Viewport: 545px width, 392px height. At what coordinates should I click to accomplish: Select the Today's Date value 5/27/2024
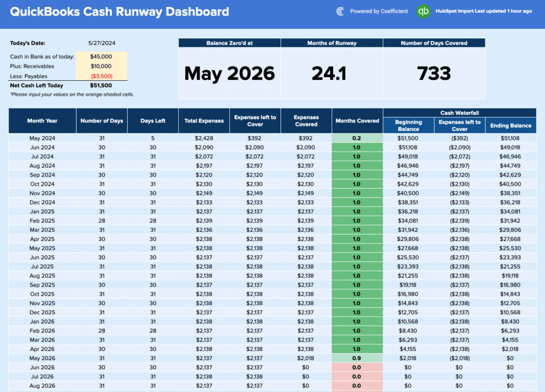coord(102,43)
